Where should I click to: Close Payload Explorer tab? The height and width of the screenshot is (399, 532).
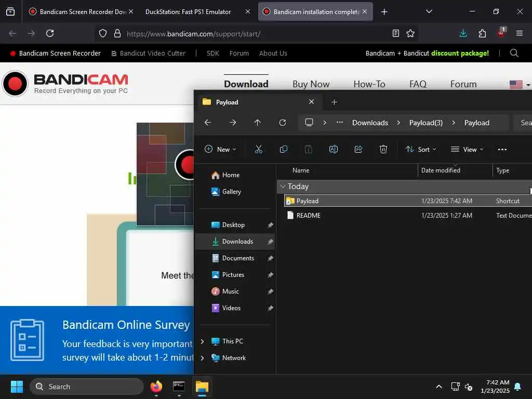[312, 102]
